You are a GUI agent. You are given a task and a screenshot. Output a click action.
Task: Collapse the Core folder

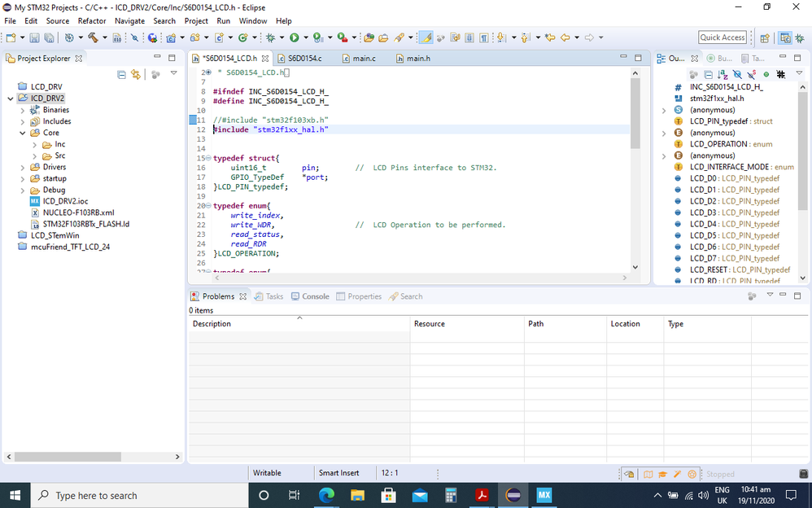(x=23, y=133)
